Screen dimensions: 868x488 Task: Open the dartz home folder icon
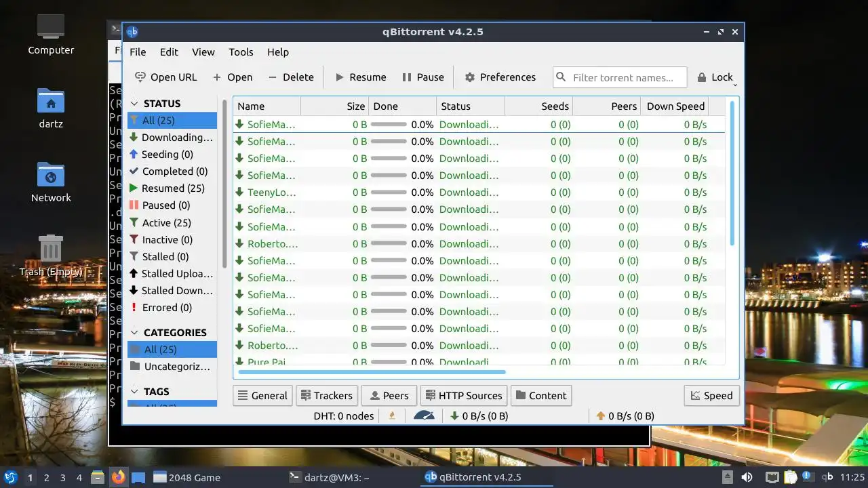click(51, 108)
